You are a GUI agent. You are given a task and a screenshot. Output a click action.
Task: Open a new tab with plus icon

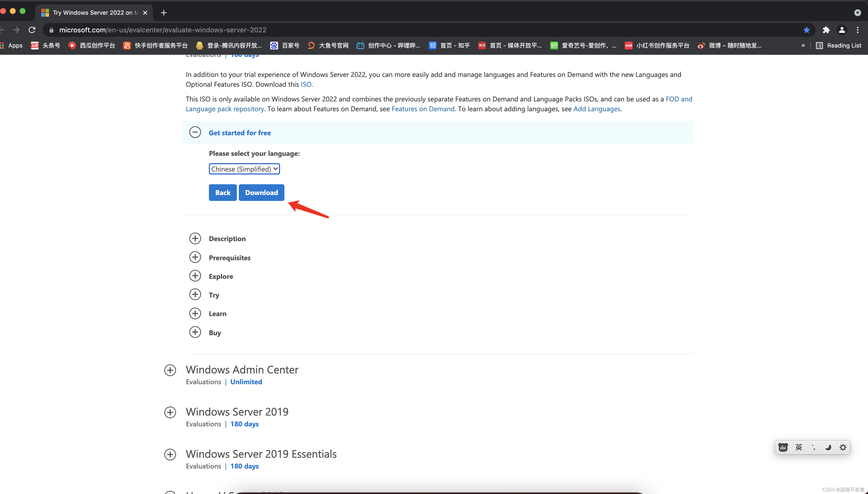[164, 12]
